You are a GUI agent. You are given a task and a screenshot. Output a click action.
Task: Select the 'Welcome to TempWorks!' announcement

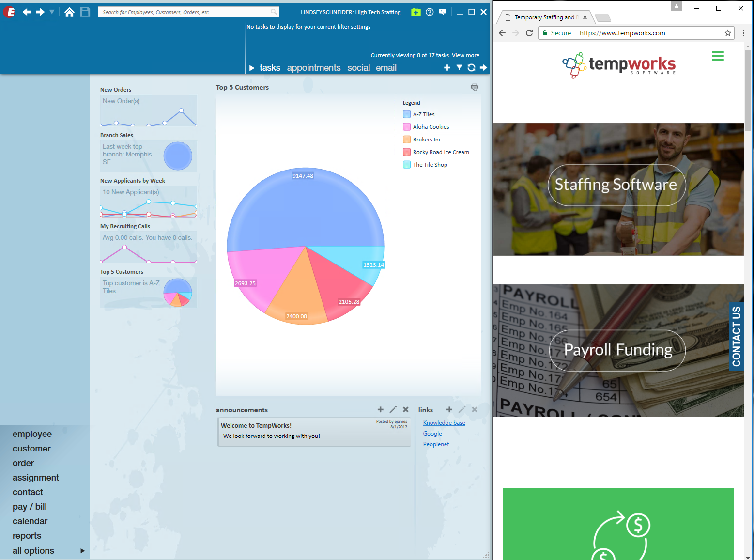(x=314, y=432)
